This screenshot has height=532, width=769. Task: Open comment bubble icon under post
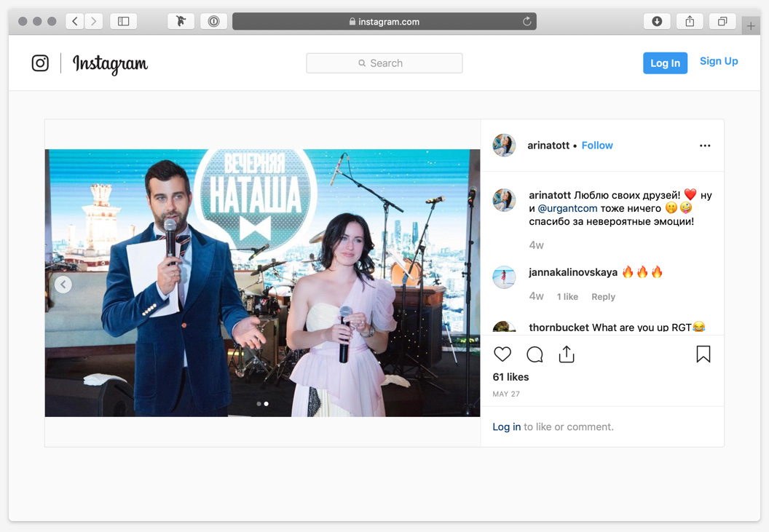coord(535,354)
